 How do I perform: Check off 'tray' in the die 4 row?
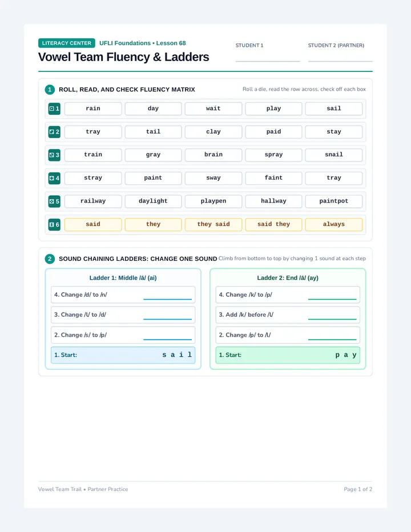334,178
